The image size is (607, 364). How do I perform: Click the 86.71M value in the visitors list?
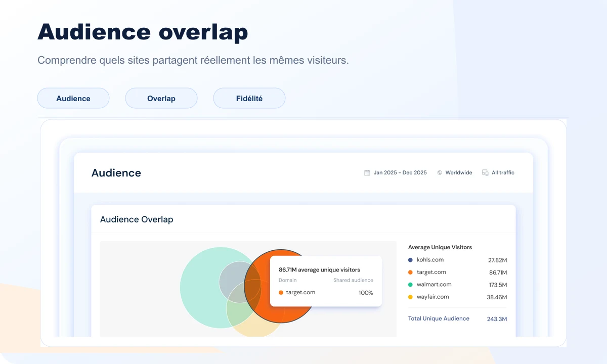[x=498, y=272]
